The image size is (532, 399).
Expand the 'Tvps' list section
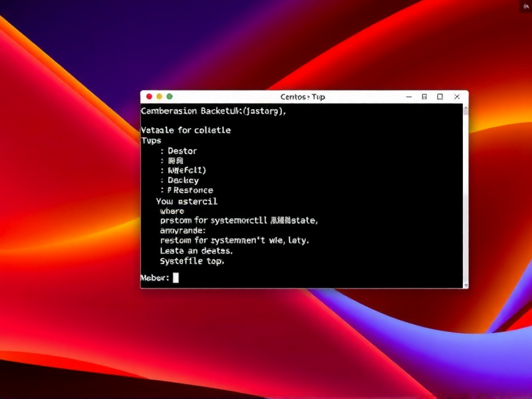point(151,141)
